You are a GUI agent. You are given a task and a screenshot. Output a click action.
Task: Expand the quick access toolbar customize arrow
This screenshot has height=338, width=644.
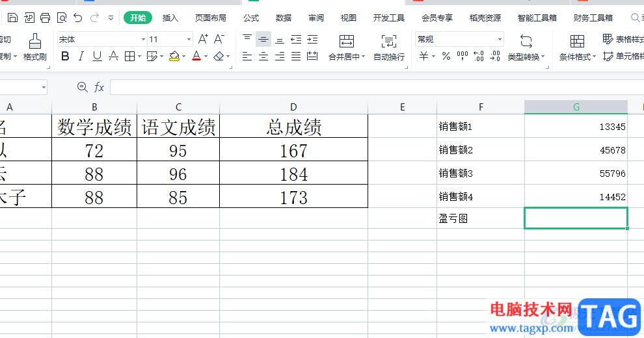pos(111,18)
